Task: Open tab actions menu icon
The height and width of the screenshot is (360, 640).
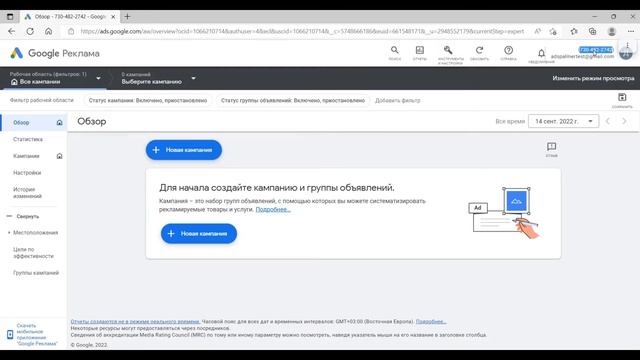Action: point(10,17)
